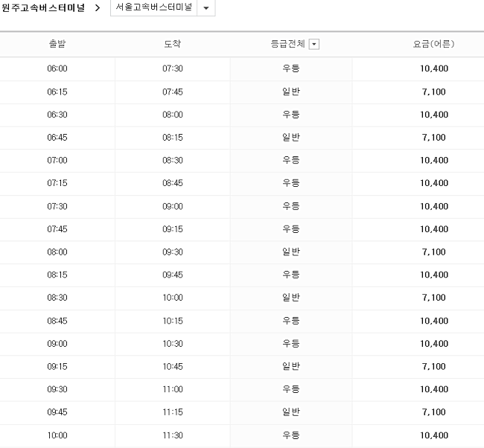Click 우등 grade in the 10:00 row
Image resolution: width=484 pixels, height=448 pixels.
pyautogui.click(x=290, y=435)
